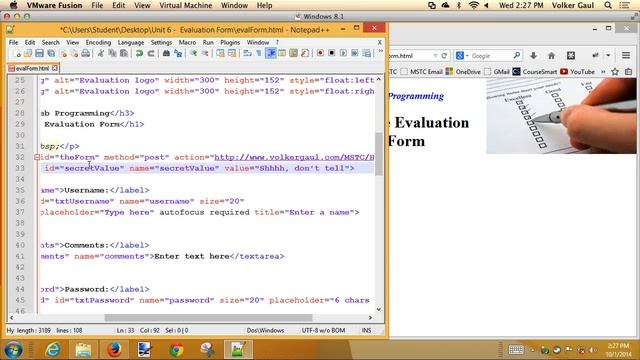Click the Print toolbar icon in Notepad++

coord(85,53)
